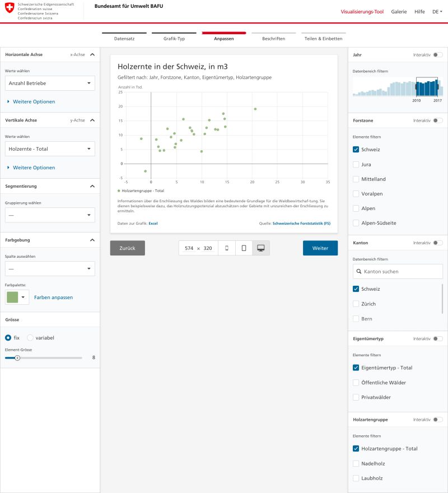
Task: Select the smartphone preview icon
Action: click(x=227, y=246)
